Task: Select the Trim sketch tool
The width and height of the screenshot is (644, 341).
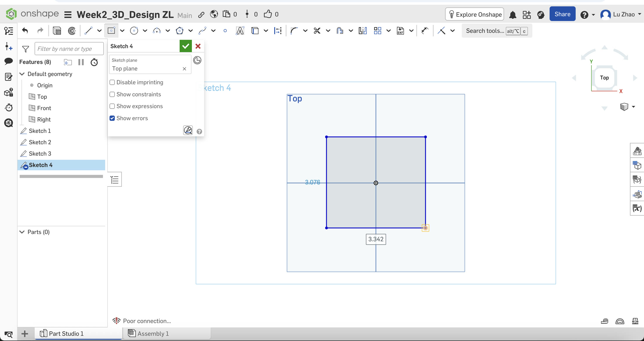Action: coord(317,31)
